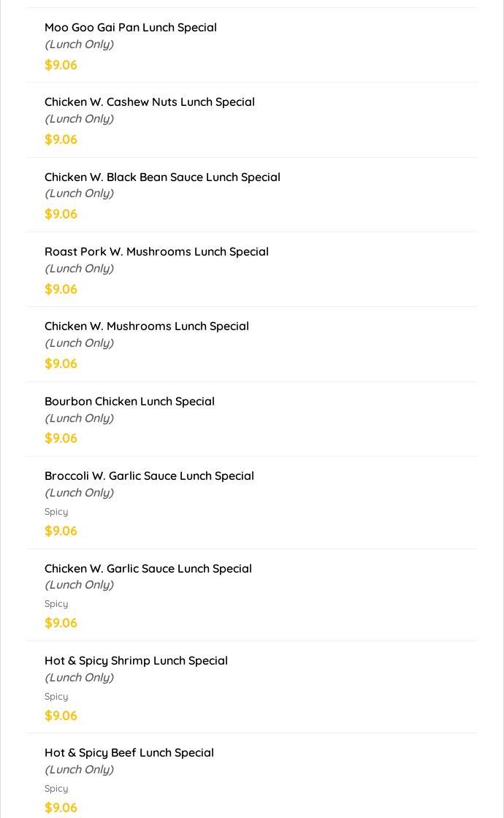Click the Chicken W. Cashew Nuts $9.06 price

tap(61, 139)
